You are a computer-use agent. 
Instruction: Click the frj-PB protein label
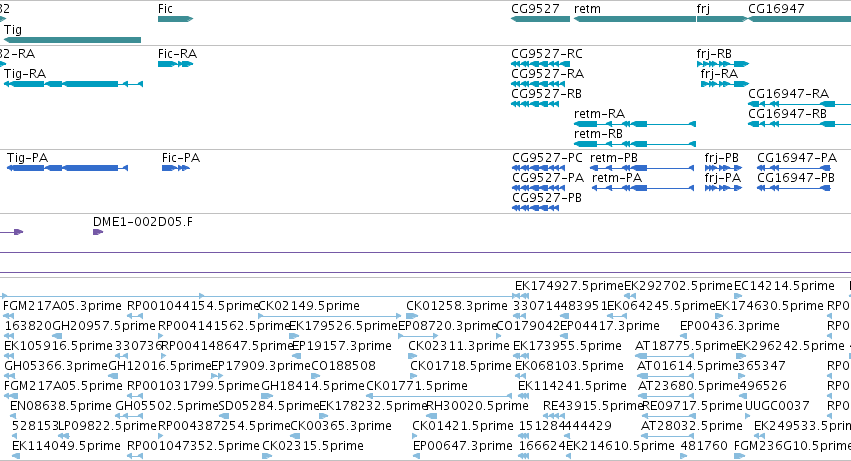(722, 158)
